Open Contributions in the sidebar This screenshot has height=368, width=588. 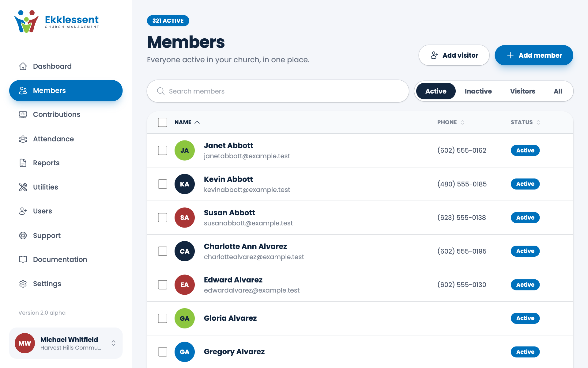click(x=66, y=114)
